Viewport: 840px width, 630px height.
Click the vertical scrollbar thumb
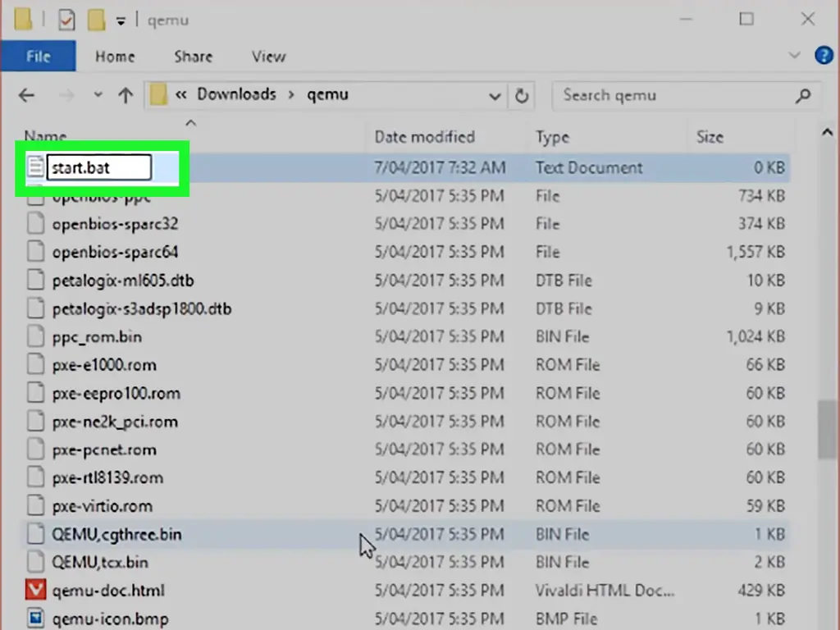coord(827,428)
